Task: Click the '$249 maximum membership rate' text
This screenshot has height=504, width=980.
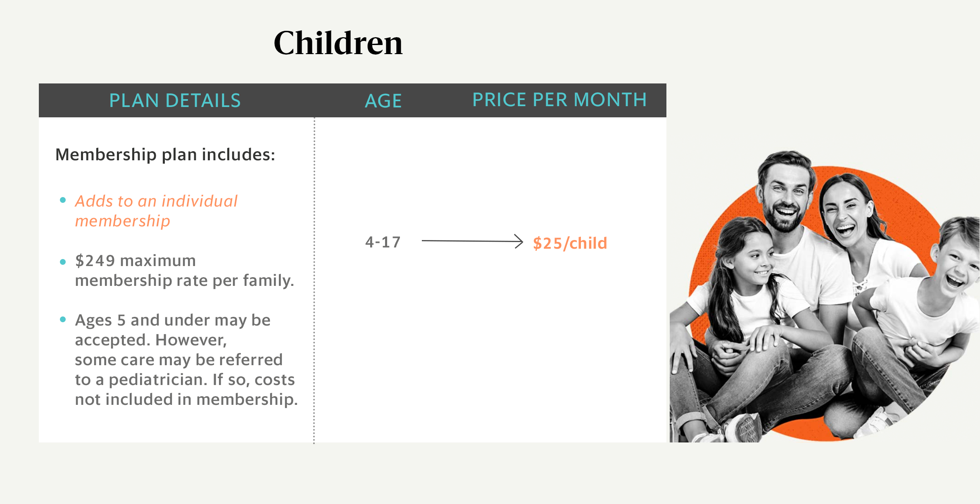Action: coord(184,270)
